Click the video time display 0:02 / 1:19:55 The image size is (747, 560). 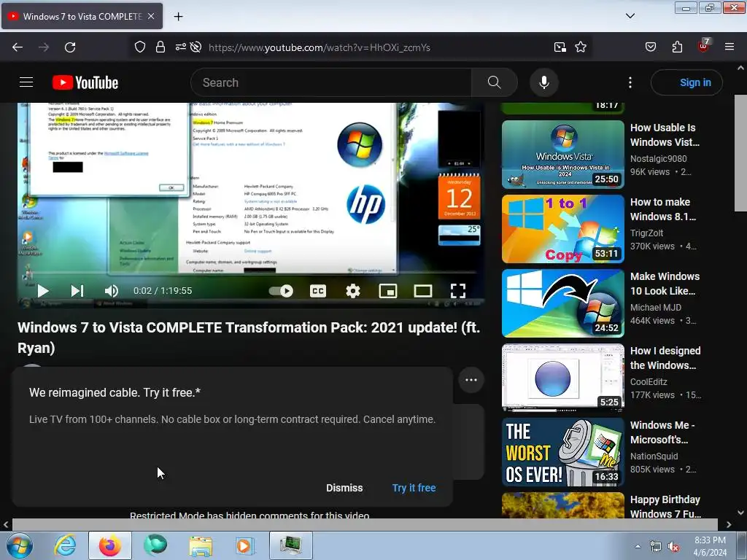pyautogui.click(x=163, y=291)
